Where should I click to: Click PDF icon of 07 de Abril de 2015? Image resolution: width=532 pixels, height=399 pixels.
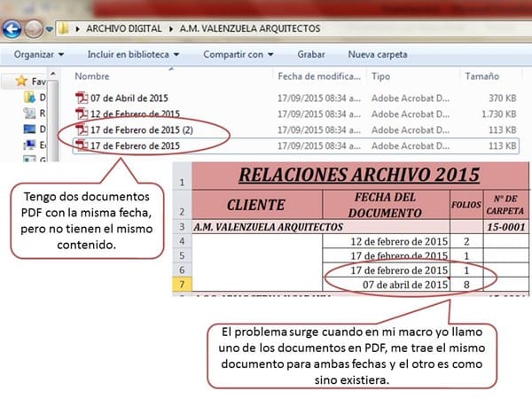point(82,98)
